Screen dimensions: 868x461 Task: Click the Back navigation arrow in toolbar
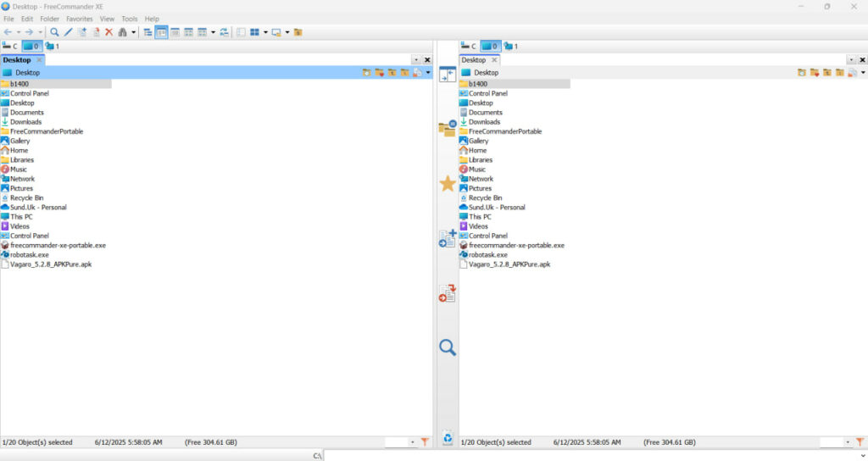[x=8, y=32]
